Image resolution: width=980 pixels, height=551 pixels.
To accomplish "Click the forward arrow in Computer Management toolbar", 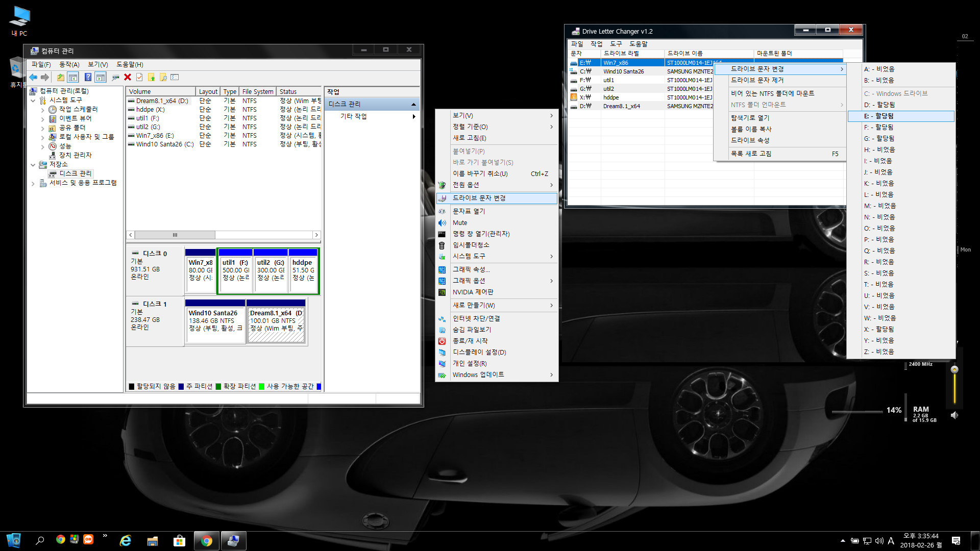I will click(45, 78).
